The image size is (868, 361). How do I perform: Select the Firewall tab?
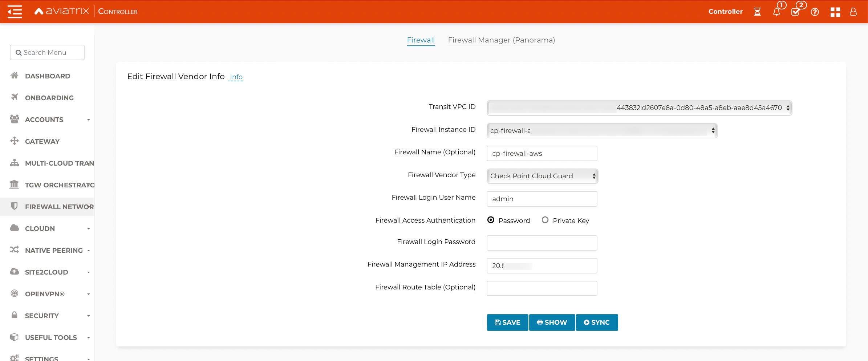421,40
